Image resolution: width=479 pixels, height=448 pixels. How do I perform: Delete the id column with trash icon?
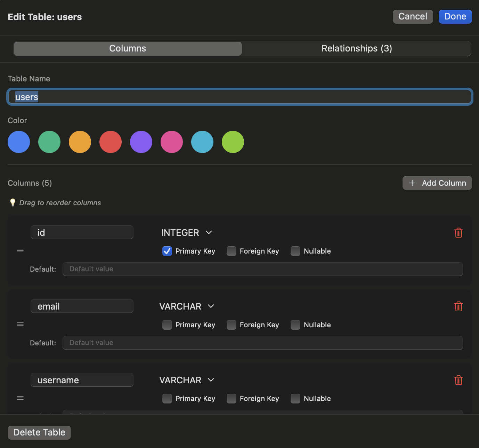[x=458, y=233]
